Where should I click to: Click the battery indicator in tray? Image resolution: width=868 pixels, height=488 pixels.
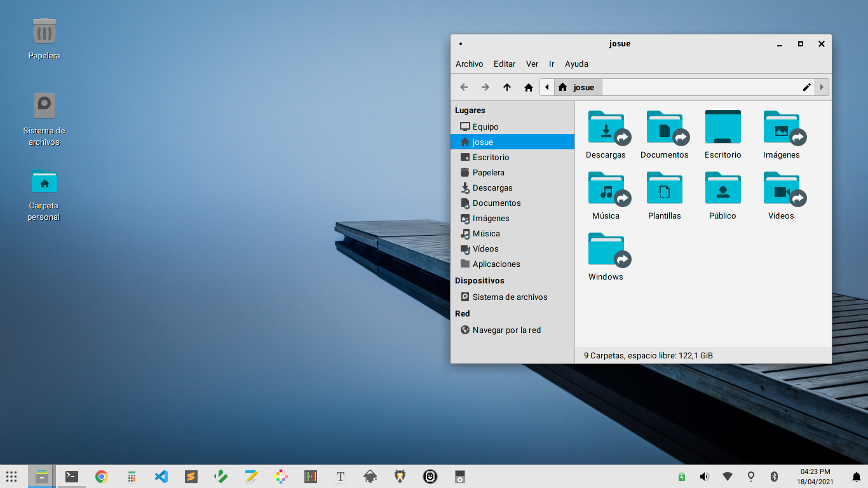click(681, 477)
